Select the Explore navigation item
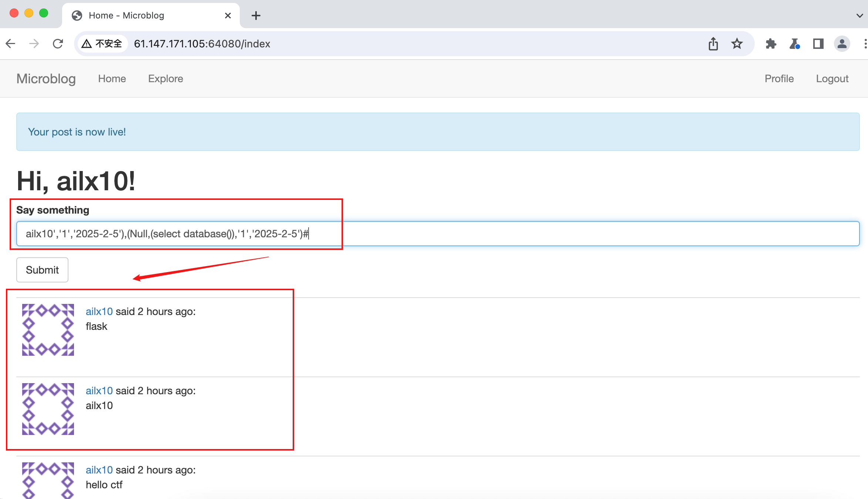The image size is (868, 499). coord(165,78)
